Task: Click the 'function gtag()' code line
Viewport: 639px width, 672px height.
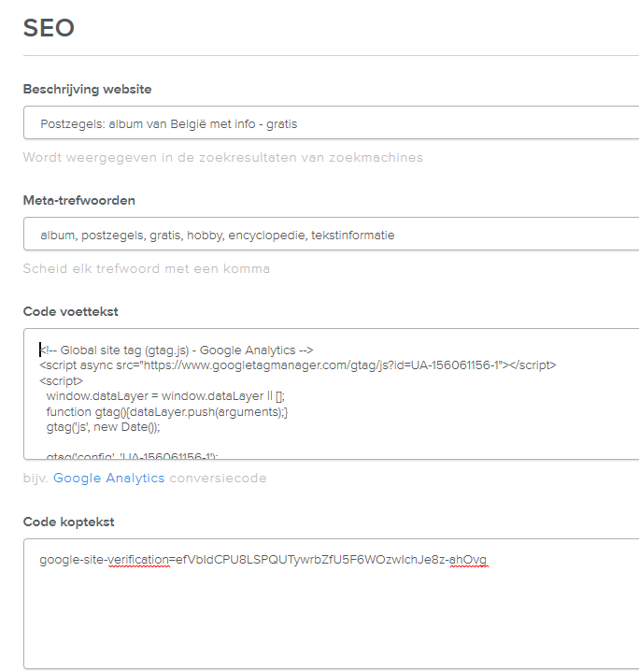Action: click(x=167, y=411)
